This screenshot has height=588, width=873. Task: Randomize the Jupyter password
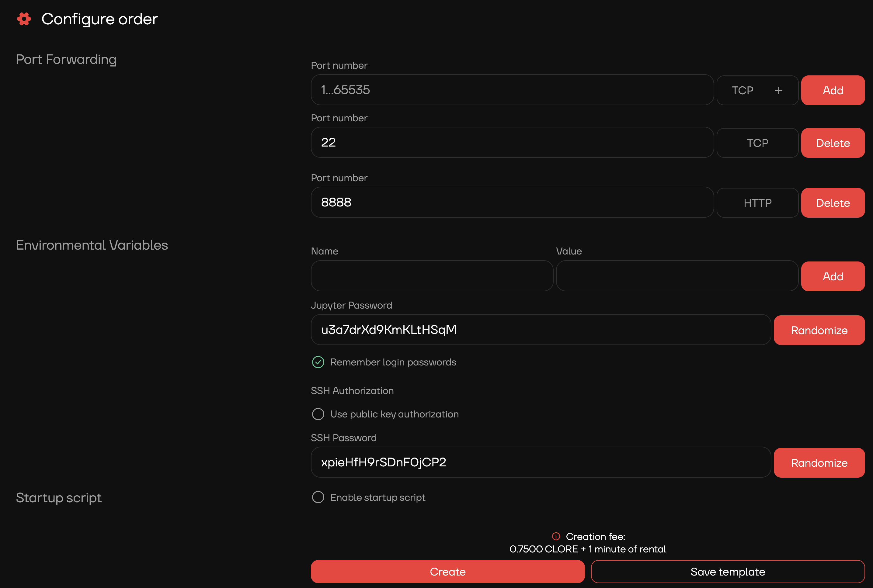[x=819, y=330]
